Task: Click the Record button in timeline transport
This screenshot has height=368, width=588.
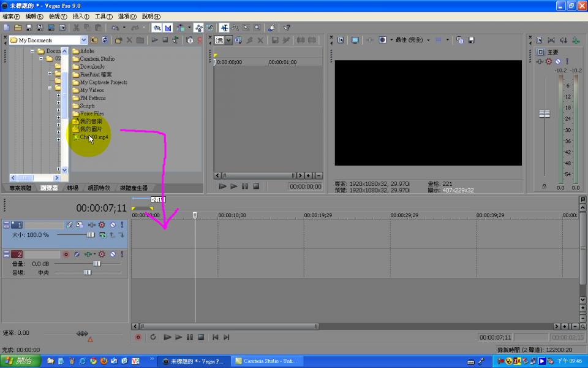Action: [x=138, y=337]
